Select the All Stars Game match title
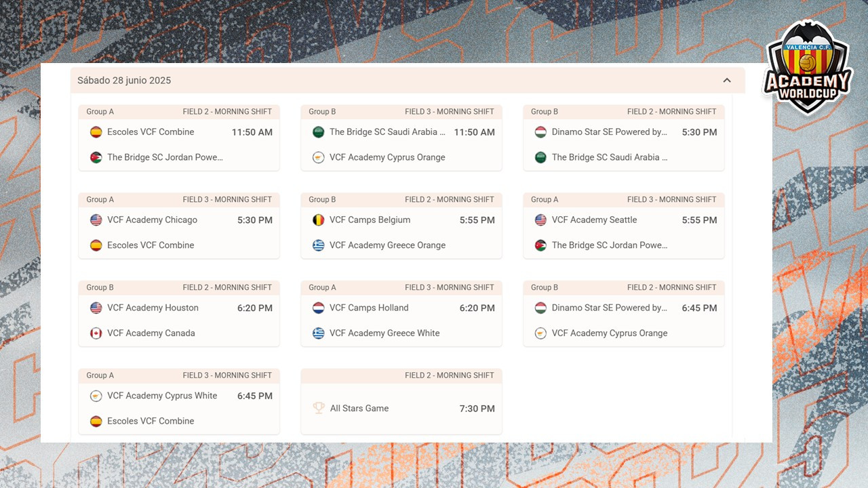 pyautogui.click(x=359, y=408)
